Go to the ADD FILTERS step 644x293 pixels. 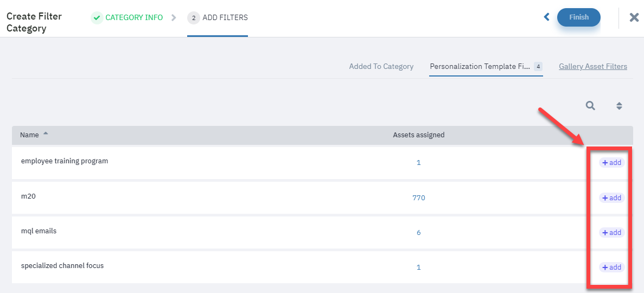225,18
